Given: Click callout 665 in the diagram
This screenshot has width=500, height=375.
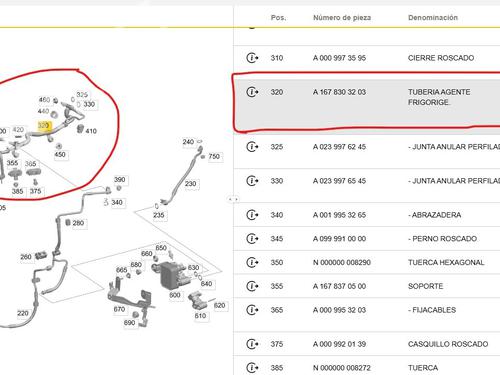Looking at the screenshot, I should 121,270.
